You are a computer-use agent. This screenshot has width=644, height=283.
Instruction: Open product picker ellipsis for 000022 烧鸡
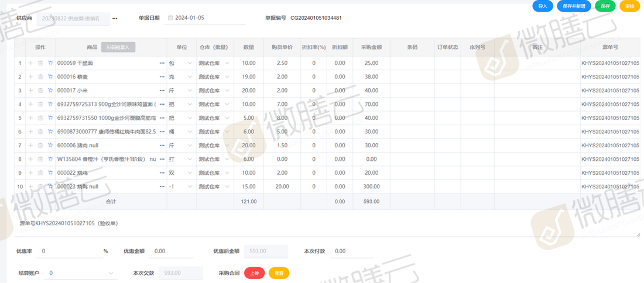(162, 173)
